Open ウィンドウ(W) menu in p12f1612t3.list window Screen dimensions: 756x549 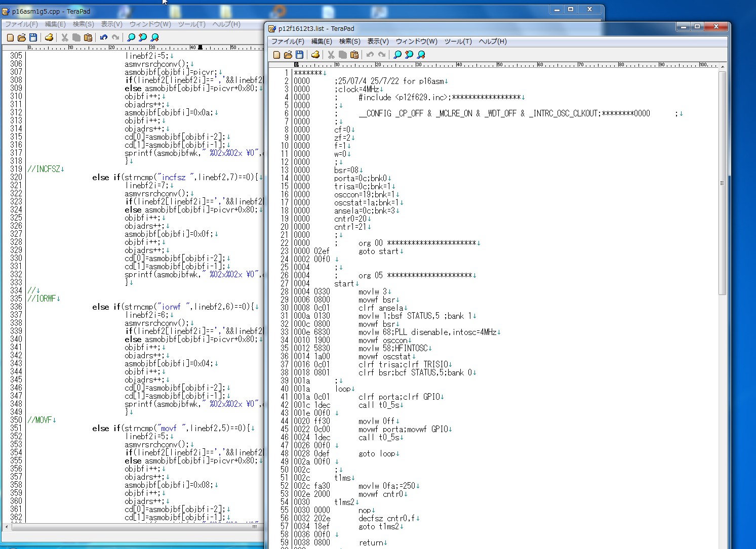click(x=417, y=41)
